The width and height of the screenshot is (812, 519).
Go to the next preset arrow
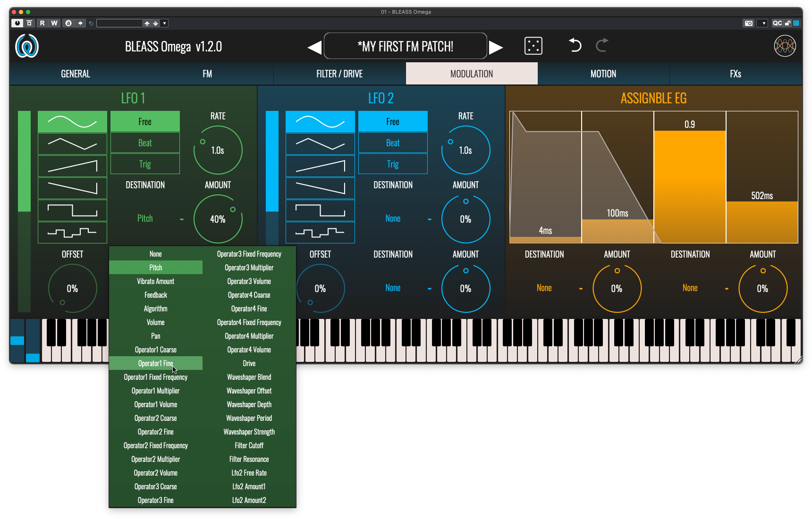496,47
